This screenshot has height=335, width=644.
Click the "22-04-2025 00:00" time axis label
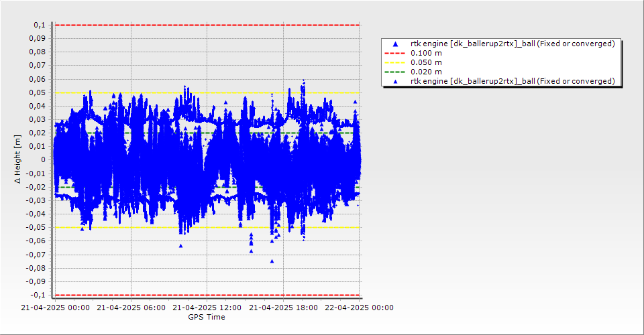(x=360, y=308)
